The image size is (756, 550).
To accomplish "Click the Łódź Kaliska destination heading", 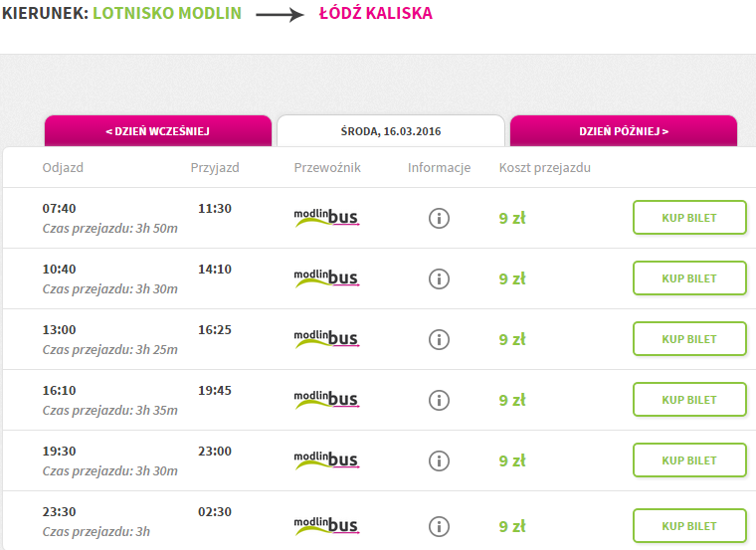I will pyautogui.click(x=376, y=13).
